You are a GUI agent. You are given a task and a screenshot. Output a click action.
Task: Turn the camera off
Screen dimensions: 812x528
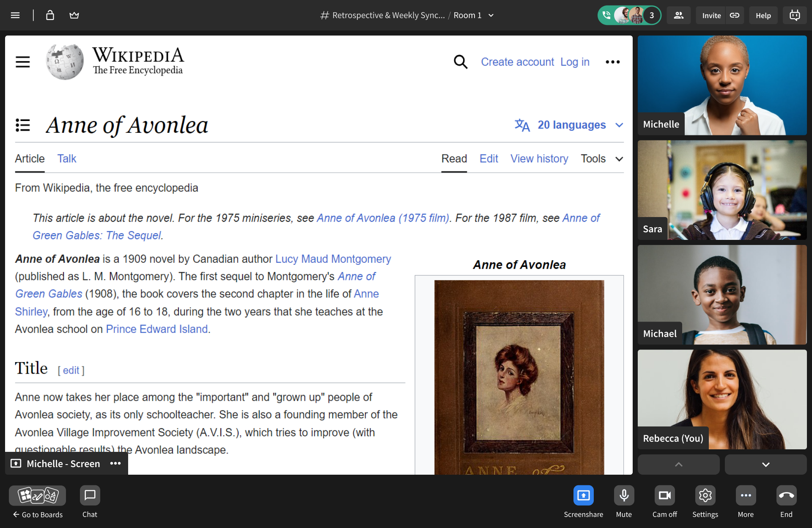[x=664, y=495]
